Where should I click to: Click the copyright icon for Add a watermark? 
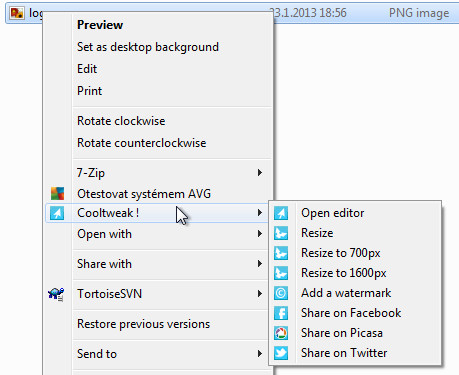click(281, 293)
